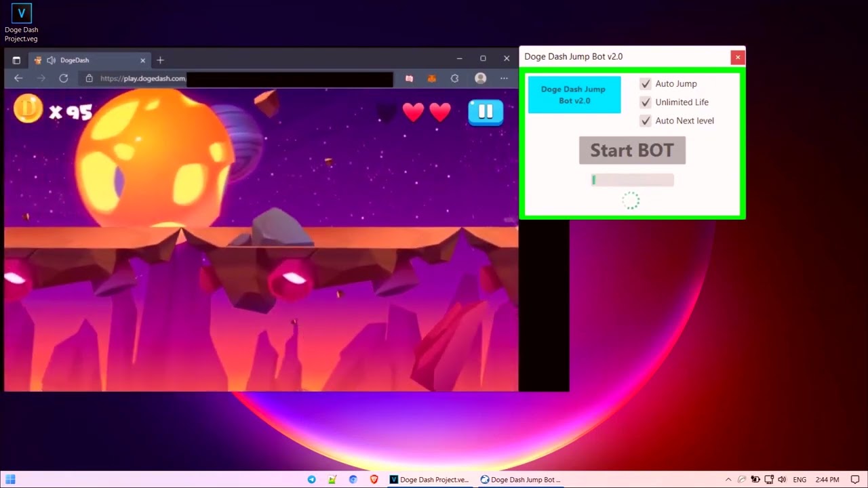Viewport: 868px width, 488px height.
Task: Click the 'x 95' coin count text
Action: 71,112
